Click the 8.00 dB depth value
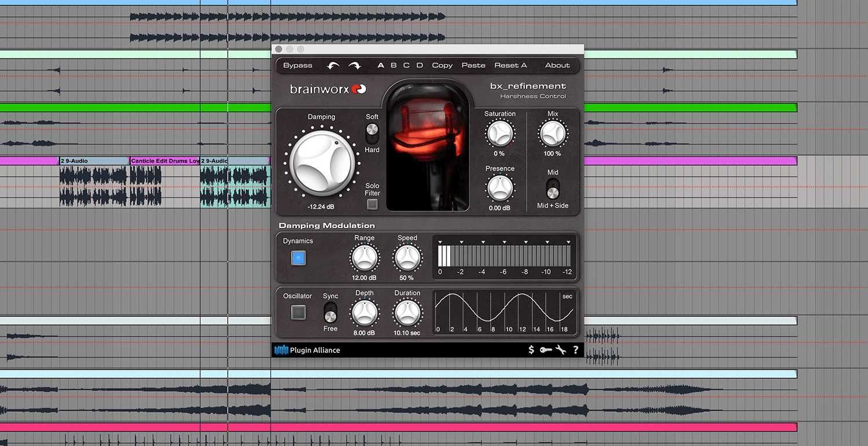The width and height of the screenshot is (868, 446). pyautogui.click(x=364, y=333)
